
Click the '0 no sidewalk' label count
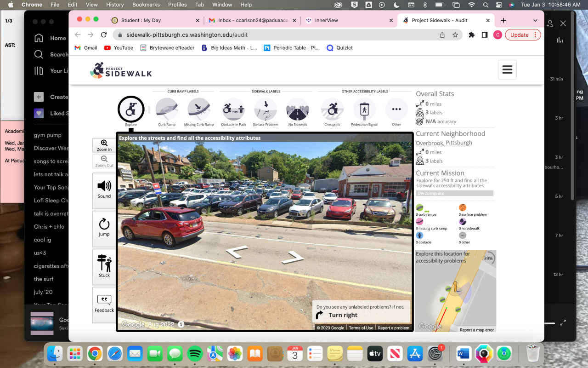pyautogui.click(x=469, y=224)
